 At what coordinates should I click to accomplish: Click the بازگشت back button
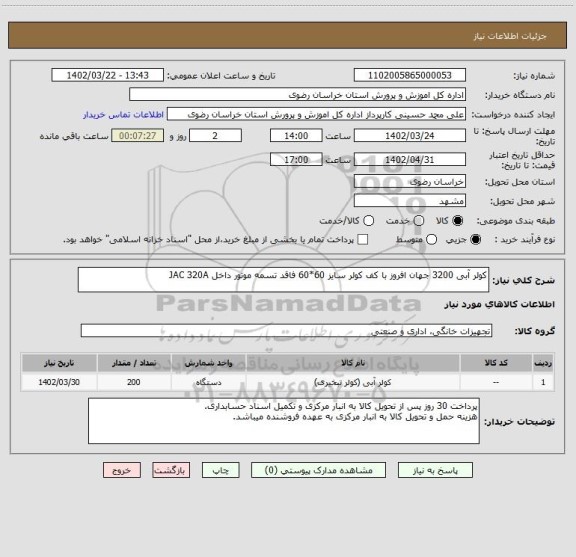171,470
